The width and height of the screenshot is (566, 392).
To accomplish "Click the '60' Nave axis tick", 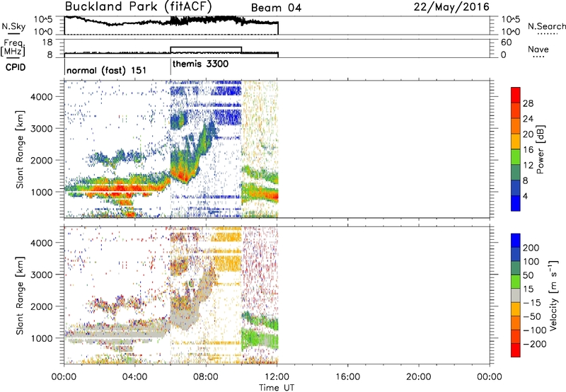I will [x=506, y=42].
